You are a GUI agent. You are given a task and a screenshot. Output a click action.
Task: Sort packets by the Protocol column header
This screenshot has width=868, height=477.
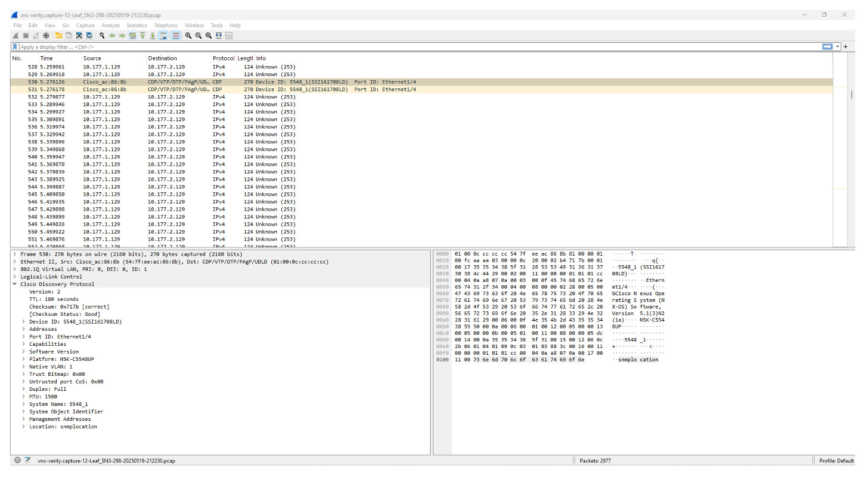223,58
